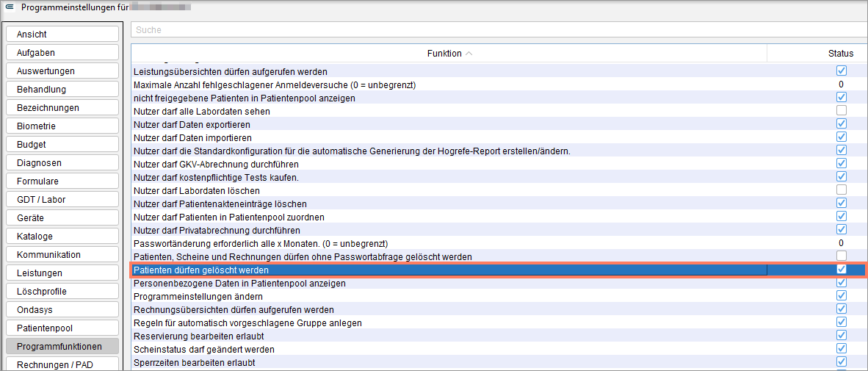
Task: Toggle Programmeinstellungen ändern checkbox
Action: pyautogui.click(x=842, y=295)
